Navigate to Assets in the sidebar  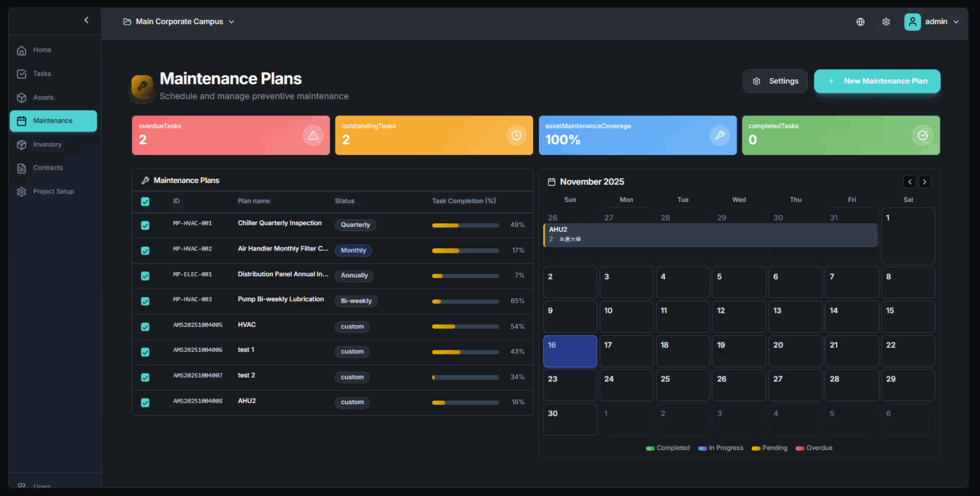pyautogui.click(x=43, y=98)
